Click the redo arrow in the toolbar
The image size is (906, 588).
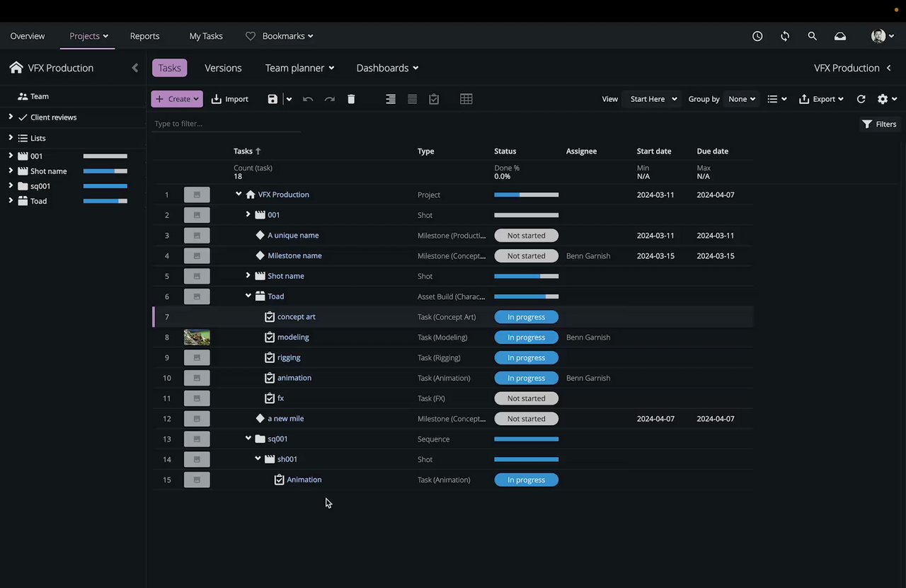(329, 99)
